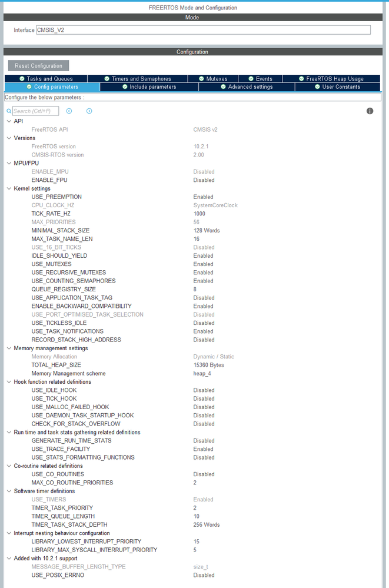
Task: Collapse Added with 10.2.1 support section
Action: pos(9,559)
